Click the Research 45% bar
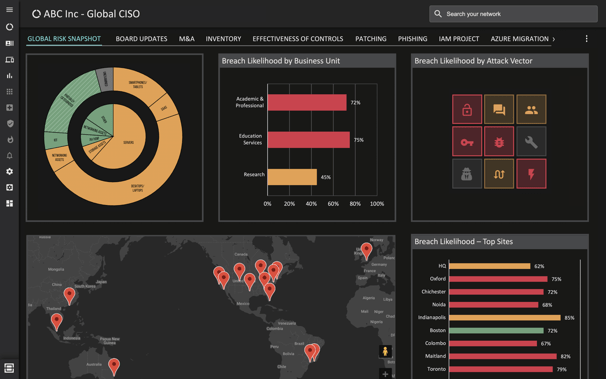Viewport: 606px width, 379px height. (x=292, y=177)
